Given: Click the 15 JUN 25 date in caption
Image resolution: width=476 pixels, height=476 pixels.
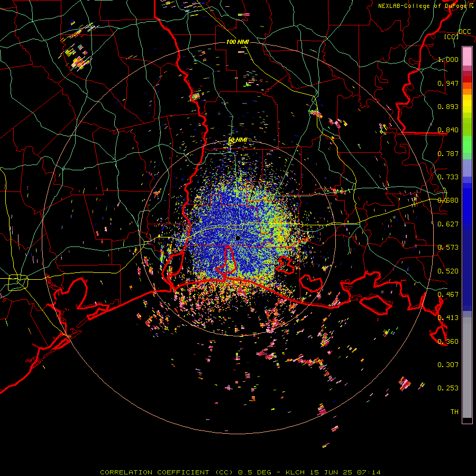Looking at the screenshot, I should (331, 472).
